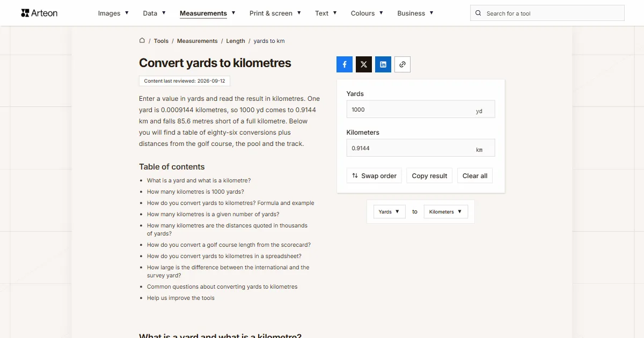Click Clear all button

coord(475,175)
